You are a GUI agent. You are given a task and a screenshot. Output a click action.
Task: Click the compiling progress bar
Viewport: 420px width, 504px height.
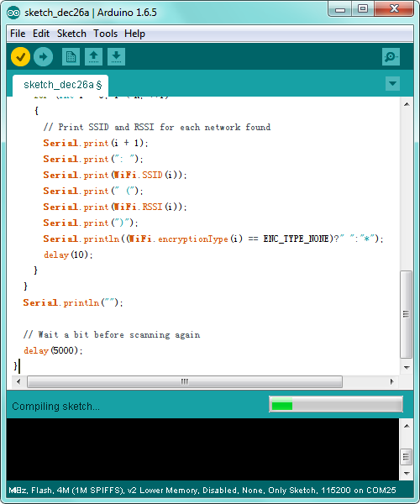336,404
